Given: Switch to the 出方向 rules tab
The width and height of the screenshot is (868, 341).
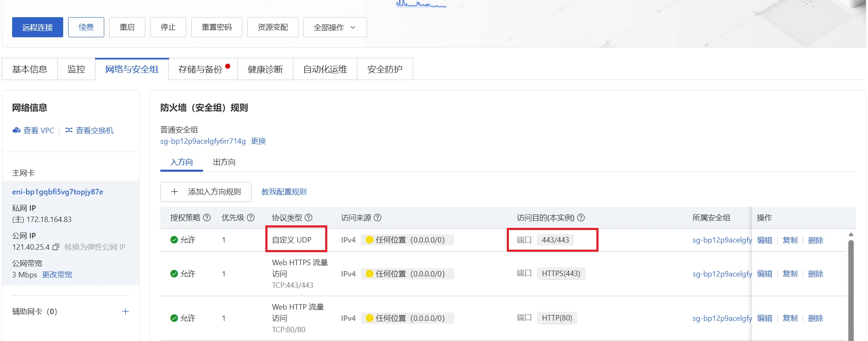Looking at the screenshot, I should [224, 162].
